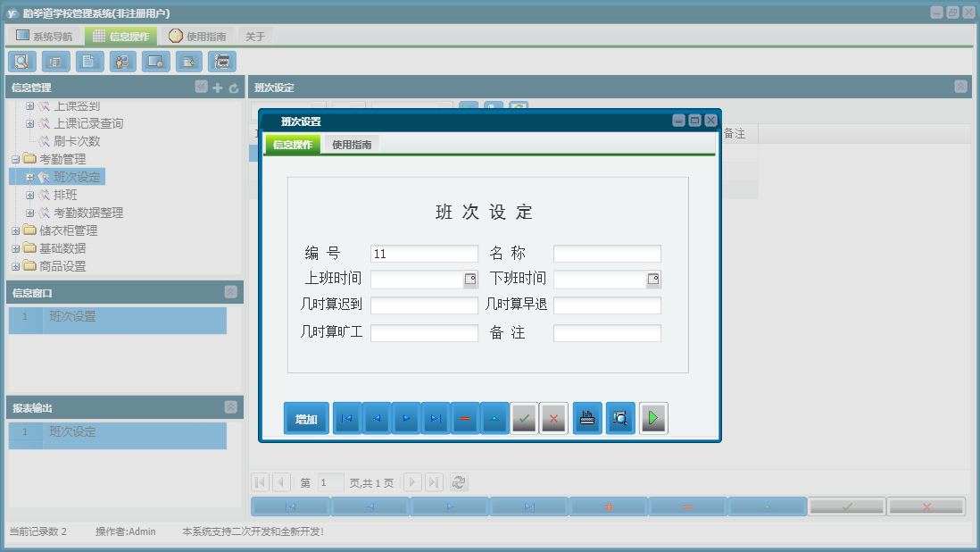The width and height of the screenshot is (980, 552).
Task: Collapse the 报表输出 panel
Action: 230,407
